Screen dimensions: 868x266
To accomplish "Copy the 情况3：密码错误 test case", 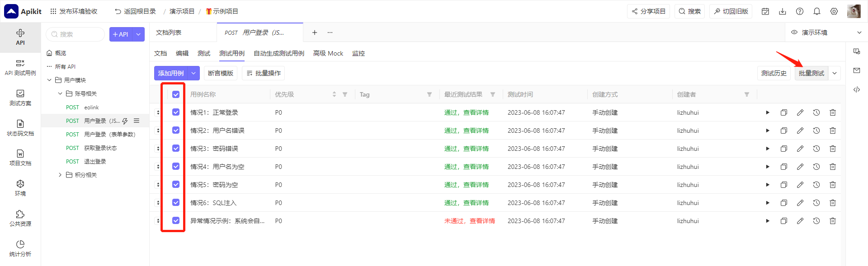I will (784, 149).
